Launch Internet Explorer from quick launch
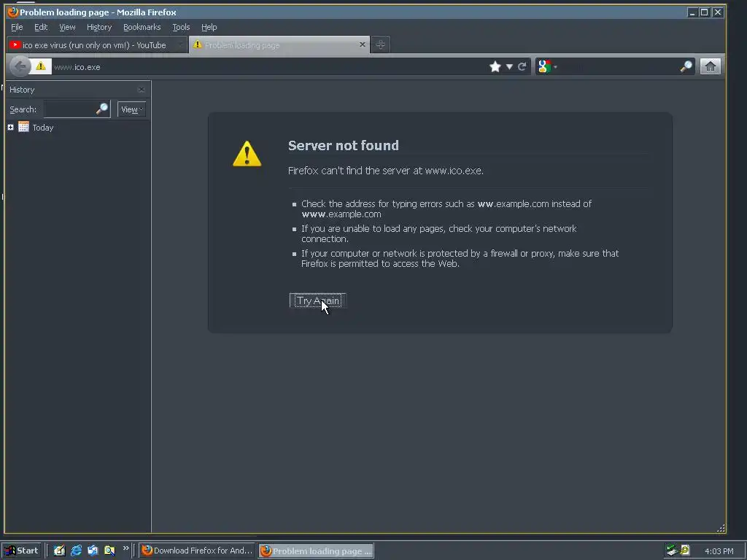This screenshot has width=747, height=560. tap(76, 551)
